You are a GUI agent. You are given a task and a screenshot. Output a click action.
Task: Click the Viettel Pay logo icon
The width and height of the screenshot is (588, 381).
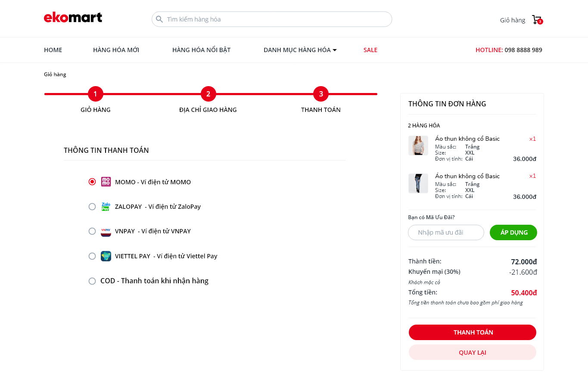point(106,256)
